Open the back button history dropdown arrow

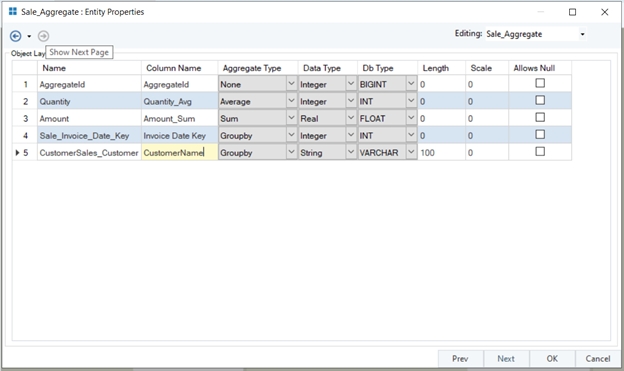coord(29,37)
